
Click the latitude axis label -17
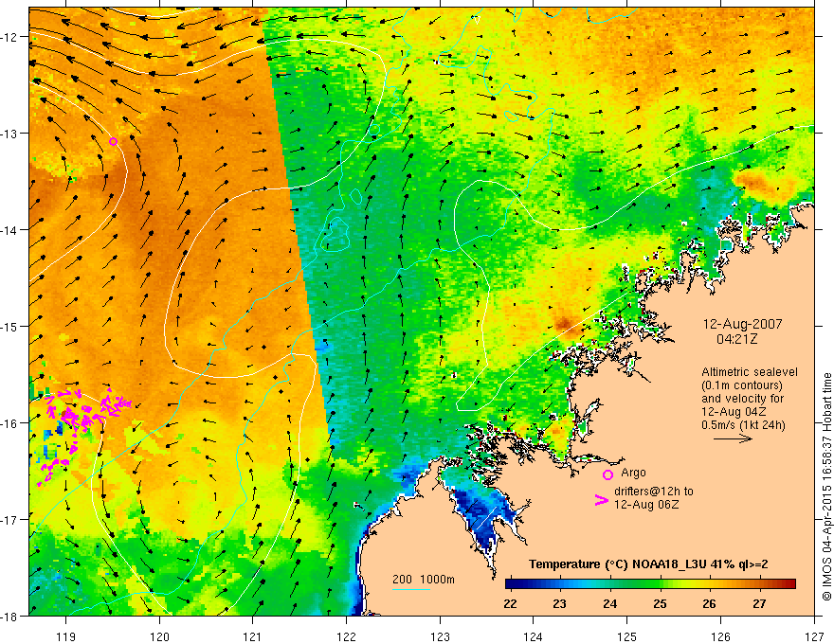pyautogui.click(x=10, y=519)
